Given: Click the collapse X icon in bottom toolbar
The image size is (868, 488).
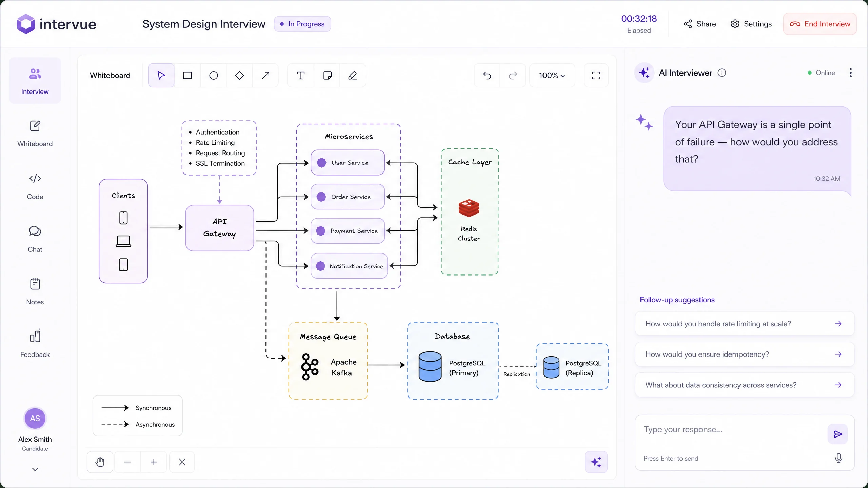Looking at the screenshot, I should [182, 462].
